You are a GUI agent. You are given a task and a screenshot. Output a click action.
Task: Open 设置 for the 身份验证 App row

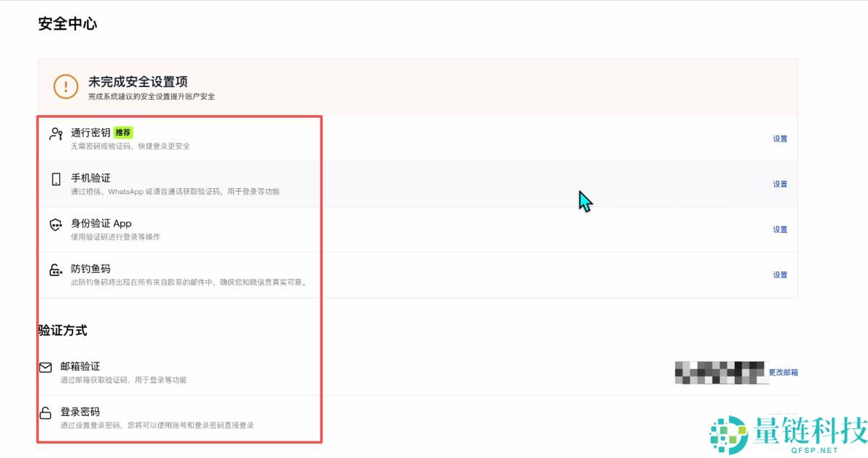780,230
